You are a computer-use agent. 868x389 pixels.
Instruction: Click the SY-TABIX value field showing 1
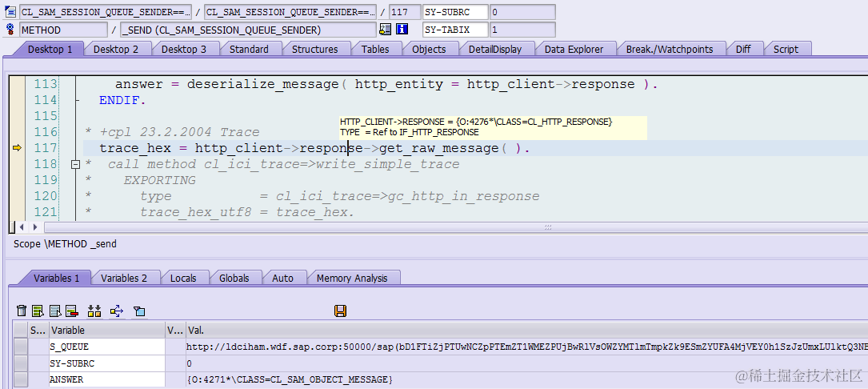click(x=522, y=30)
